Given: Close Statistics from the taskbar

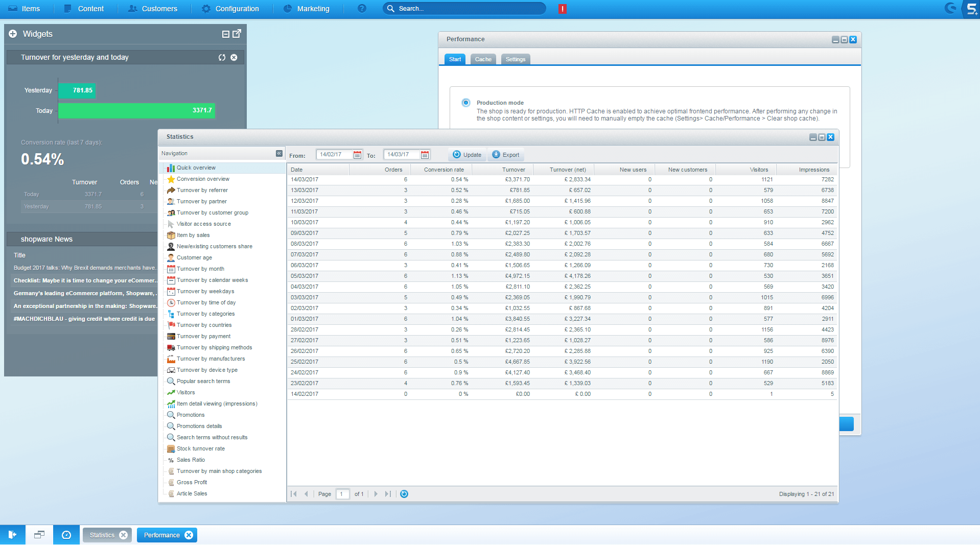Looking at the screenshot, I should coord(123,535).
